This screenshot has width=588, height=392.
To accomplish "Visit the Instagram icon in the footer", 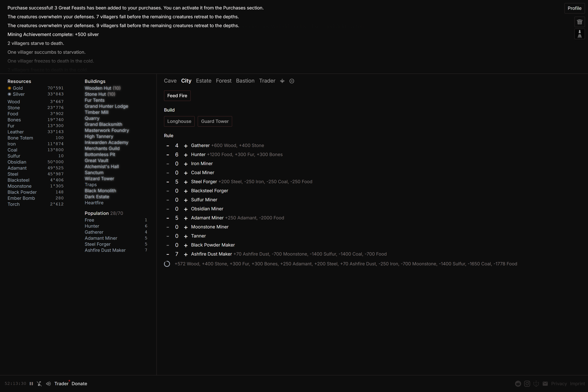I will (527, 384).
